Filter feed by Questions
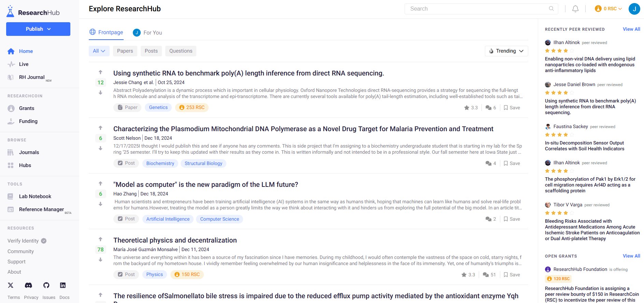 181,51
